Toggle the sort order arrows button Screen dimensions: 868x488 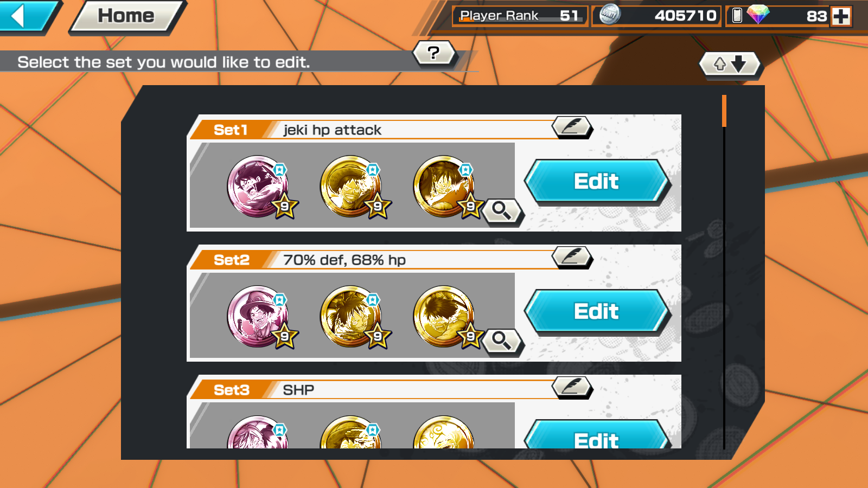click(x=729, y=65)
